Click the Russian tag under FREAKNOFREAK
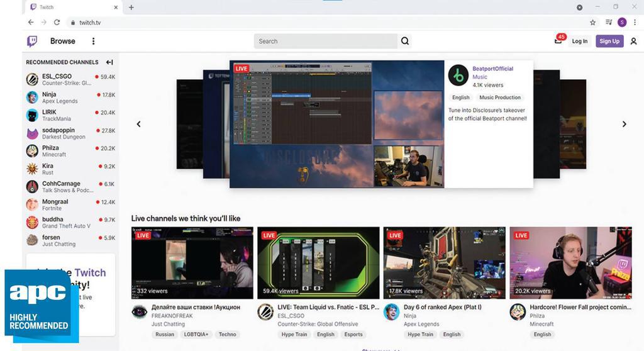 165,335
